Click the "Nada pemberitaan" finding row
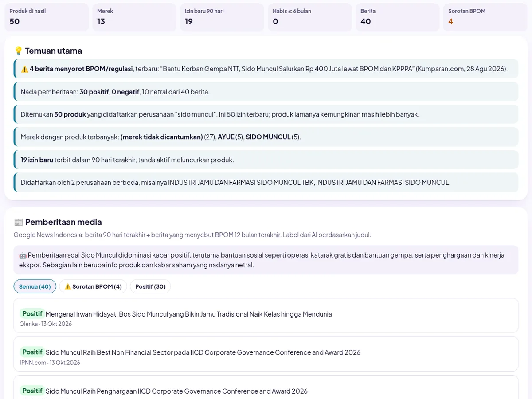Image resolution: width=532 pixels, height=399 pixels. pos(266,92)
